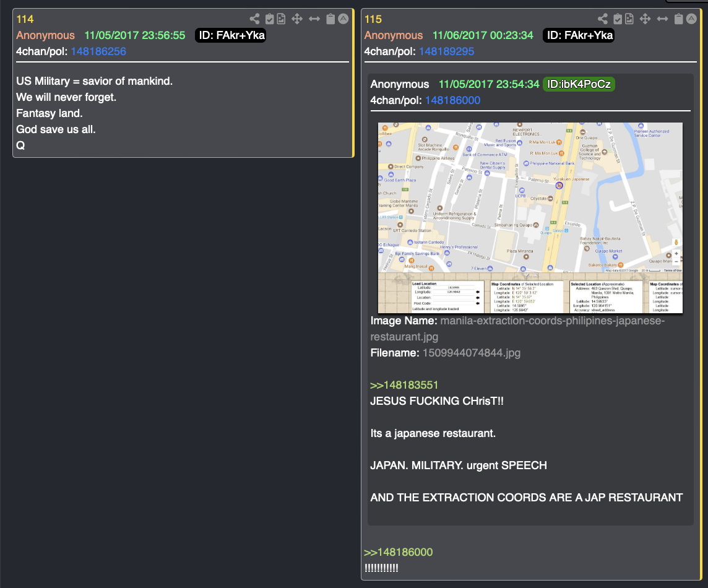Click the line "We will never forget."
Image resolution: width=708 pixels, height=588 pixels.
[x=66, y=97]
